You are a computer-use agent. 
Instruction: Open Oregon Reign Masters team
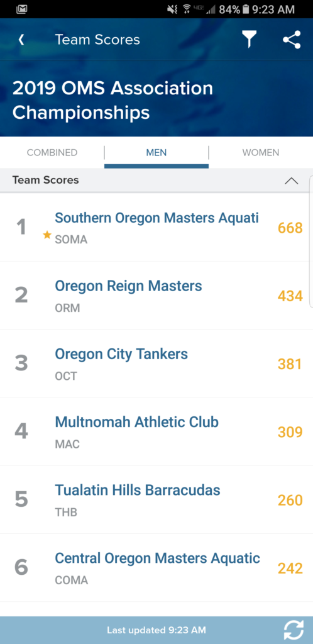156,296
